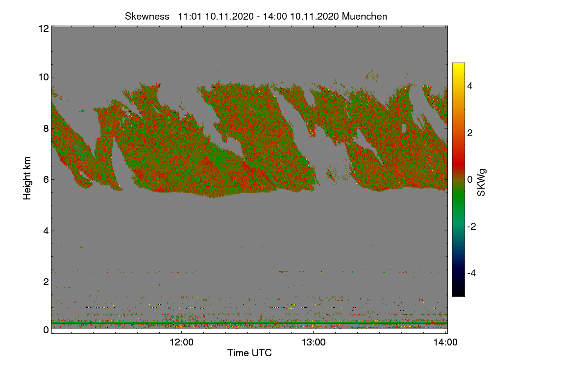The image size is (588, 392).
Task: Click the Time UTC axis title
Action: (x=249, y=353)
